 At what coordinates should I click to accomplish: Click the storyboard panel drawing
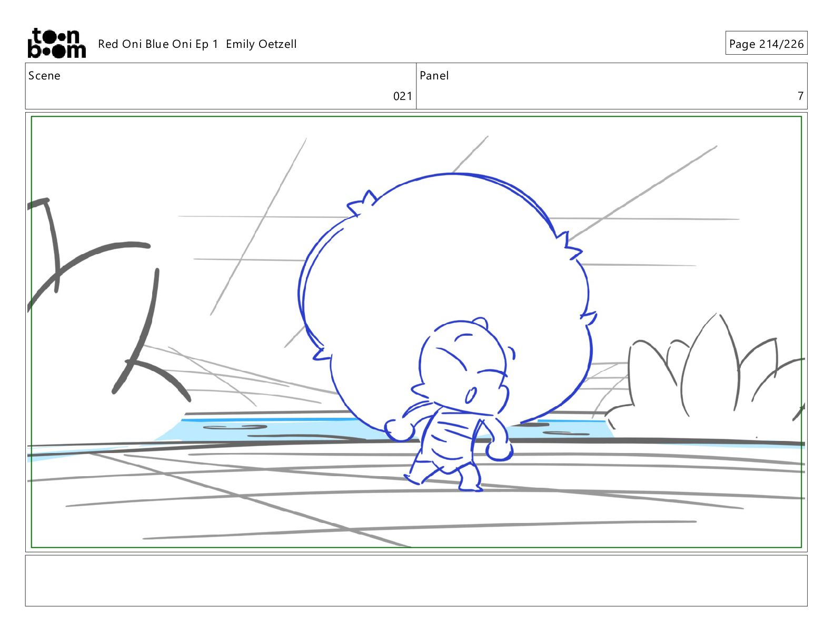pyautogui.click(x=416, y=332)
